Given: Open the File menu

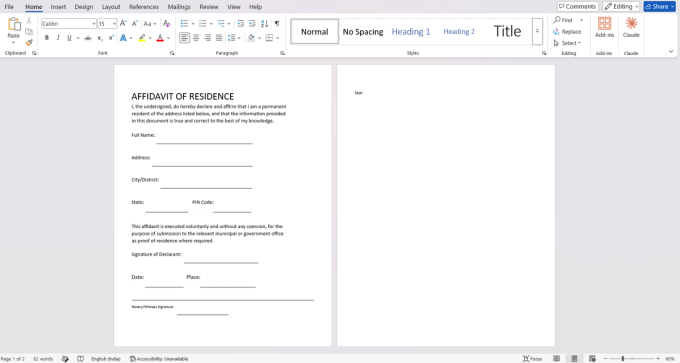Looking at the screenshot, I should coord(9,7).
